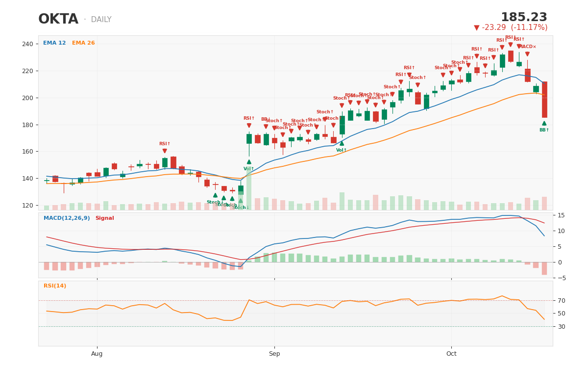Click the 15 label on MACD axis
The height and width of the screenshot is (368, 588).
[x=561, y=215]
